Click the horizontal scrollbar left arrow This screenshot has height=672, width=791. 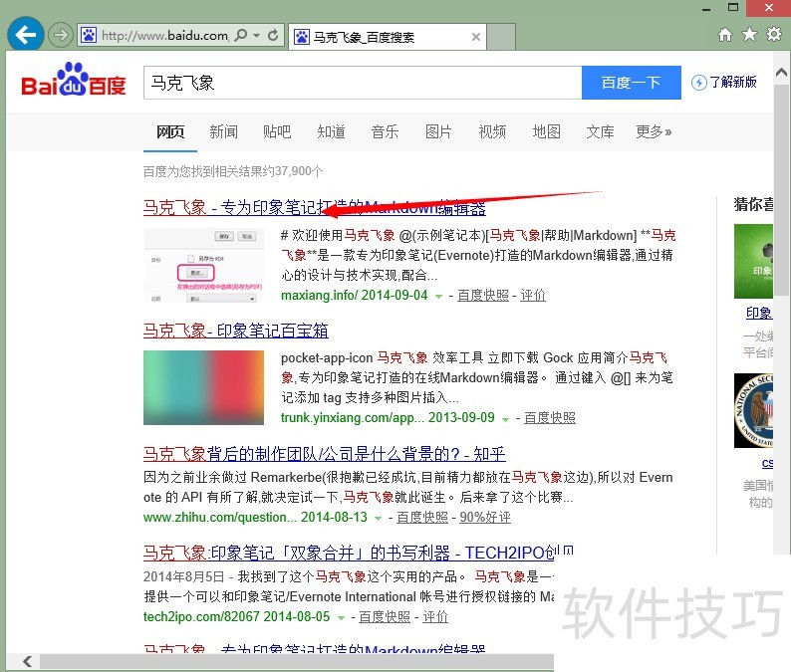(27, 661)
